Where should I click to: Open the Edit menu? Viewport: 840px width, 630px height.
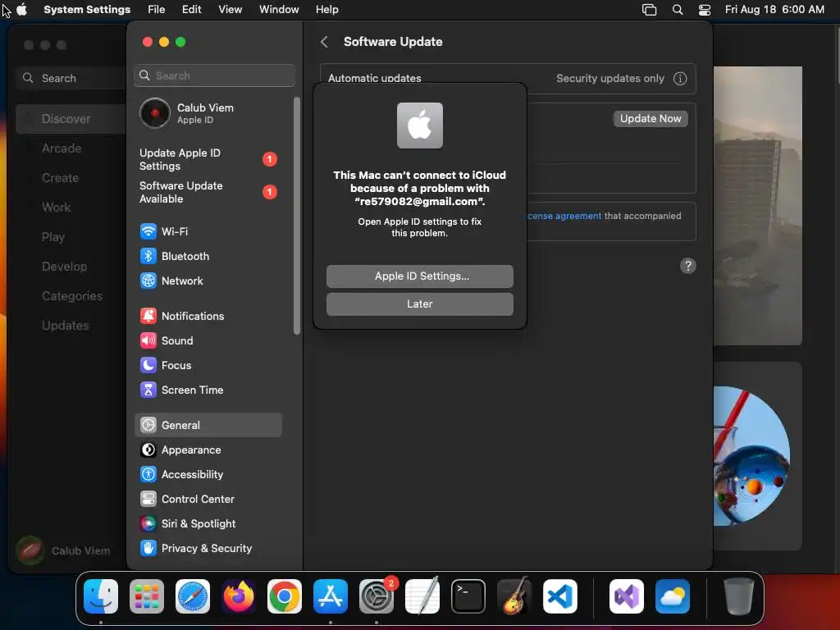coord(192,10)
